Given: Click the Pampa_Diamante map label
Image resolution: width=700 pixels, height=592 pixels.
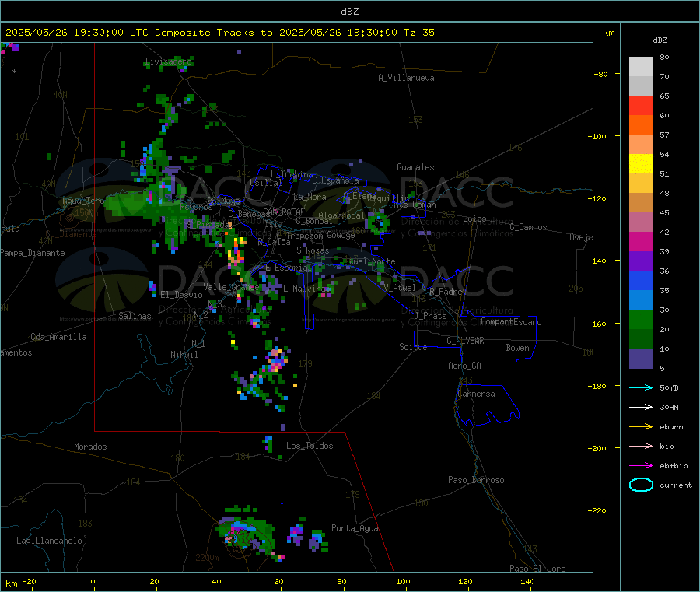Looking at the screenshot, I should [x=32, y=253].
